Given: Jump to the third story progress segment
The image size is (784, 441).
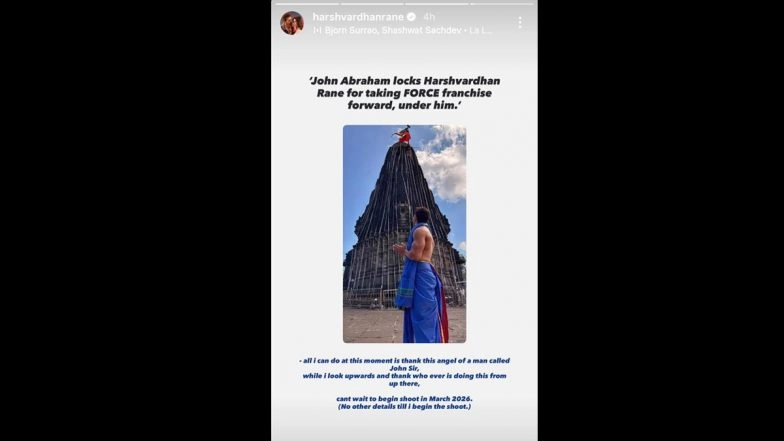Looking at the screenshot, I should tap(437, 4).
